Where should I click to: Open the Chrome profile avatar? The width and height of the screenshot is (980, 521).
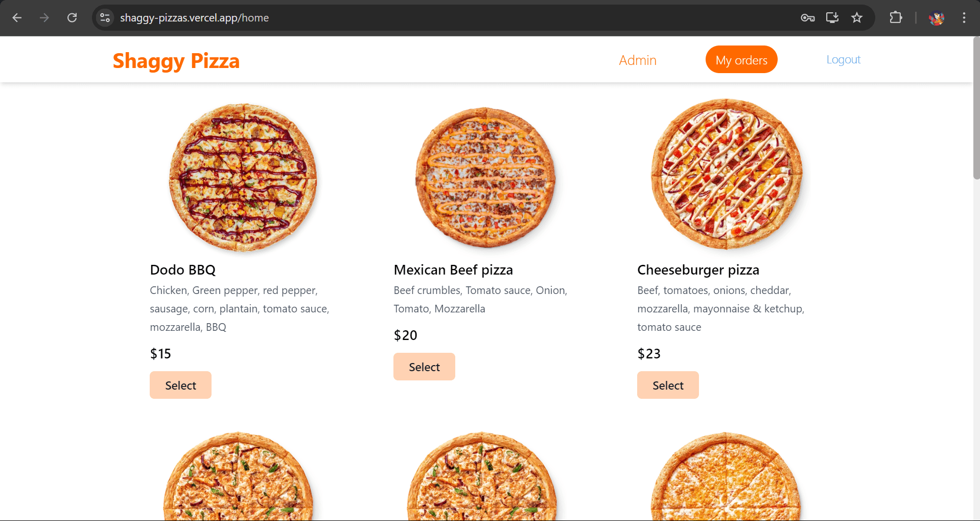coord(936,18)
